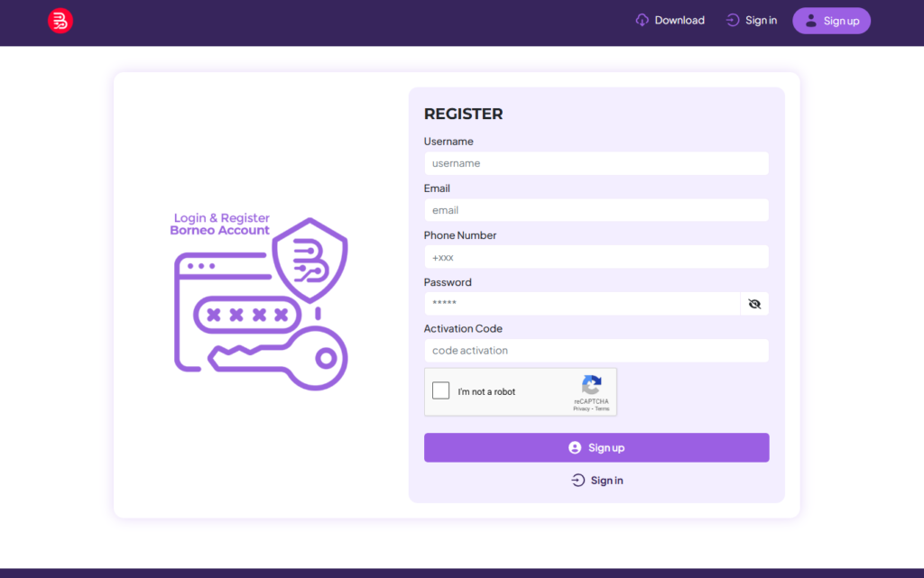The width and height of the screenshot is (924, 578).
Task: Open the Download menu item
Action: point(679,20)
